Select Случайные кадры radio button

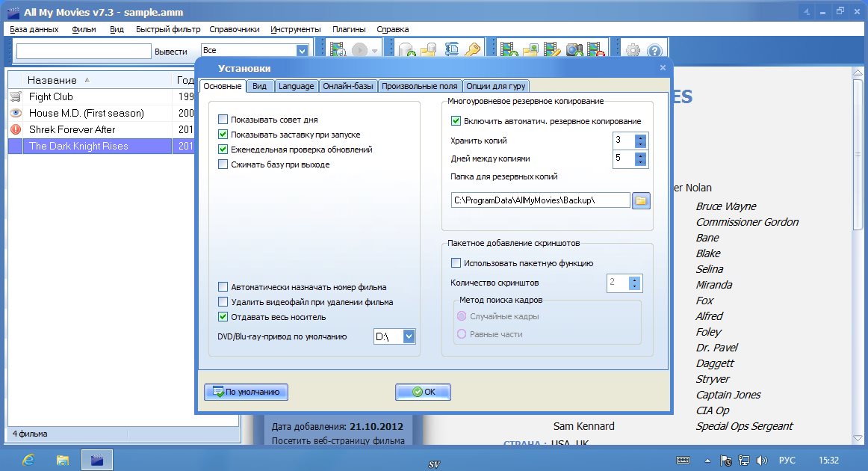[x=462, y=315]
